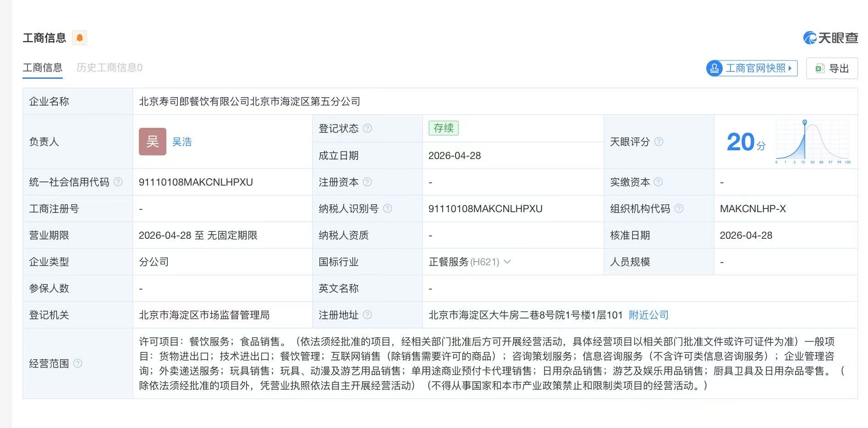Open the 工商官网快照 snapshot button
868x428 pixels.
pos(752,68)
